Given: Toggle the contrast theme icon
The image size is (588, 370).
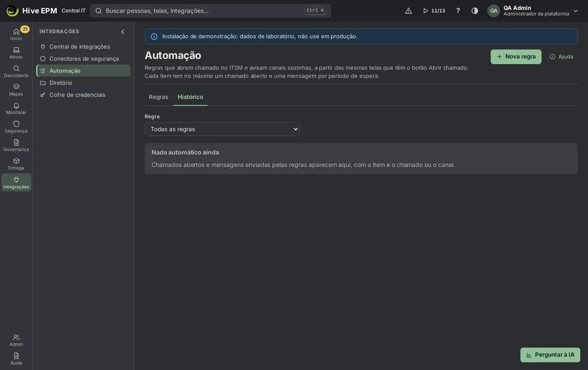Looking at the screenshot, I should [475, 11].
